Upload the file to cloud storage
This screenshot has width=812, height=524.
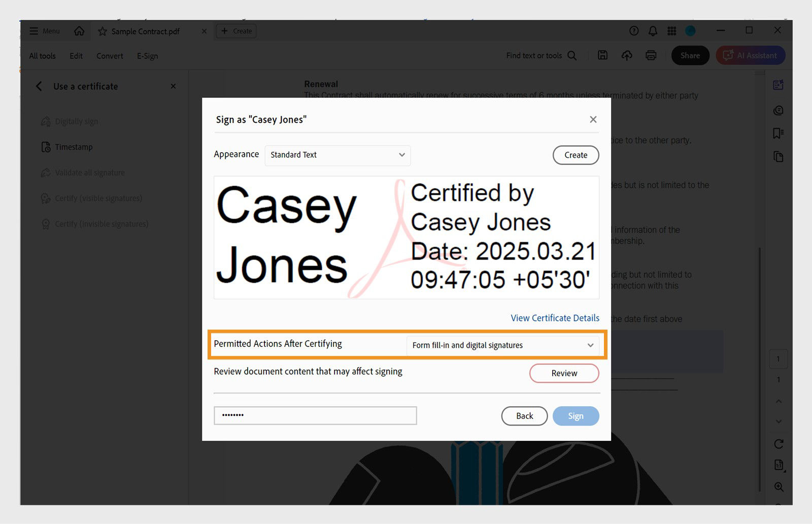point(627,55)
